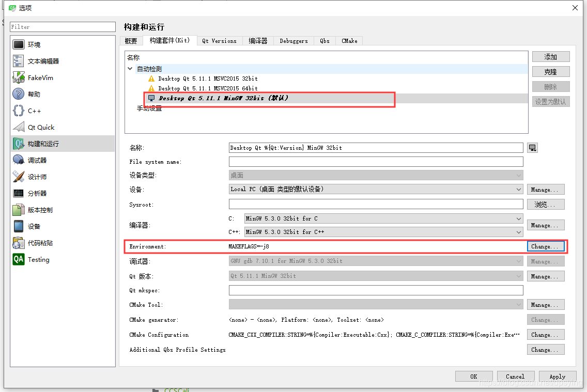Switch to the Debuggers tab
Image resolution: width=587 pixels, height=392 pixels.
point(294,41)
